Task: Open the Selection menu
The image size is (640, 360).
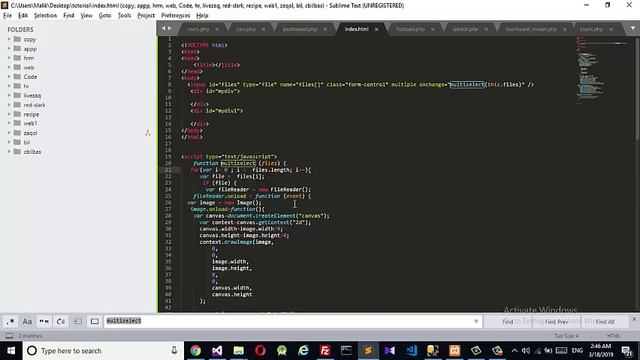Action: coord(45,16)
